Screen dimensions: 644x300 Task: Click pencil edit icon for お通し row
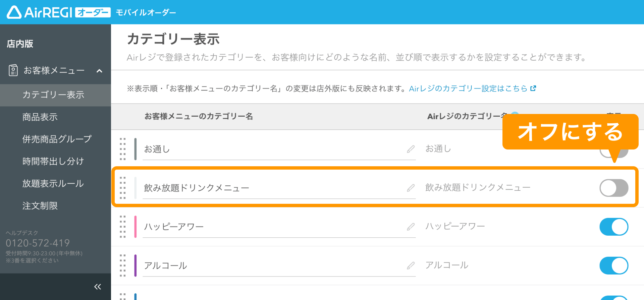click(x=411, y=149)
